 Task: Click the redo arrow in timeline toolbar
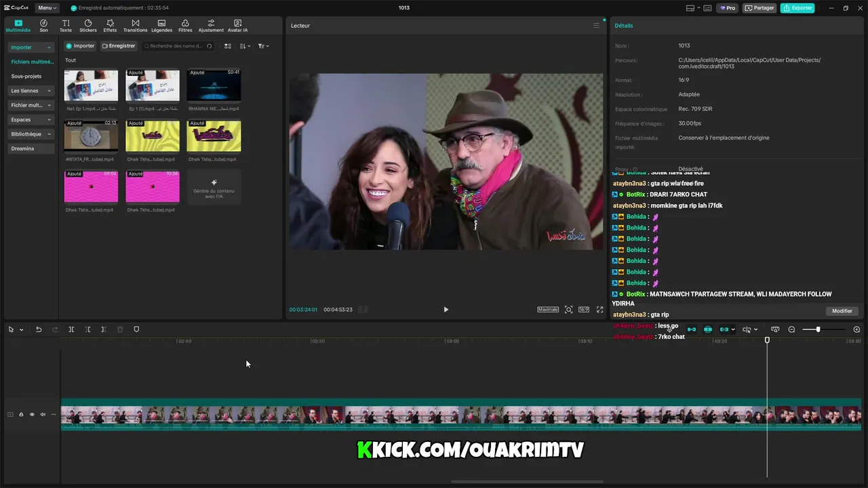click(55, 329)
